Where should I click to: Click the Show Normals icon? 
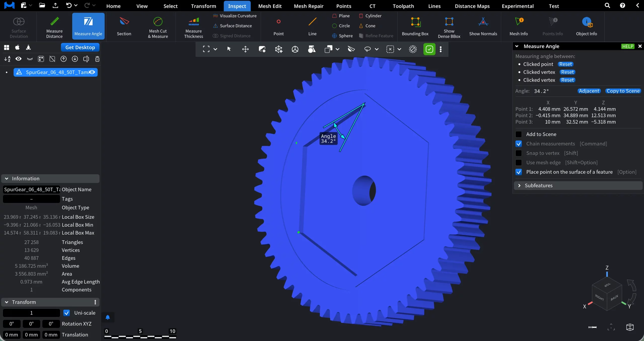pos(483,22)
